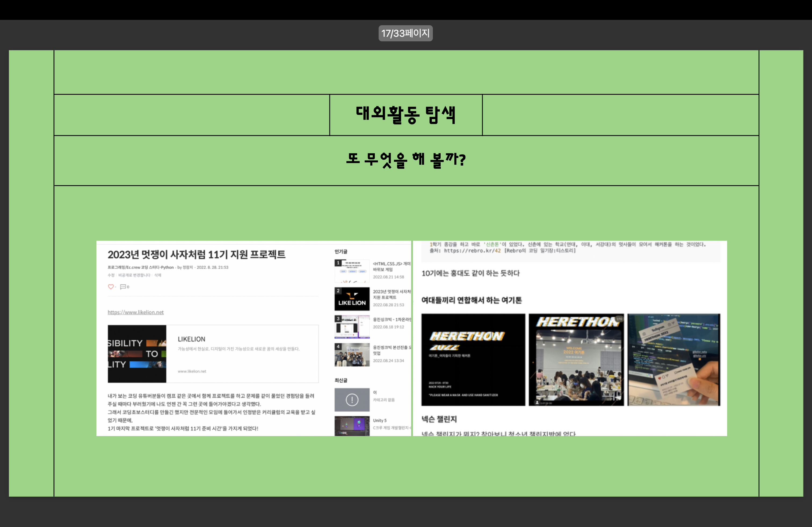Viewport: 812px width, 527px height.
Task: Open the LIKELION link preview card
Action: (x=213, y=353)
